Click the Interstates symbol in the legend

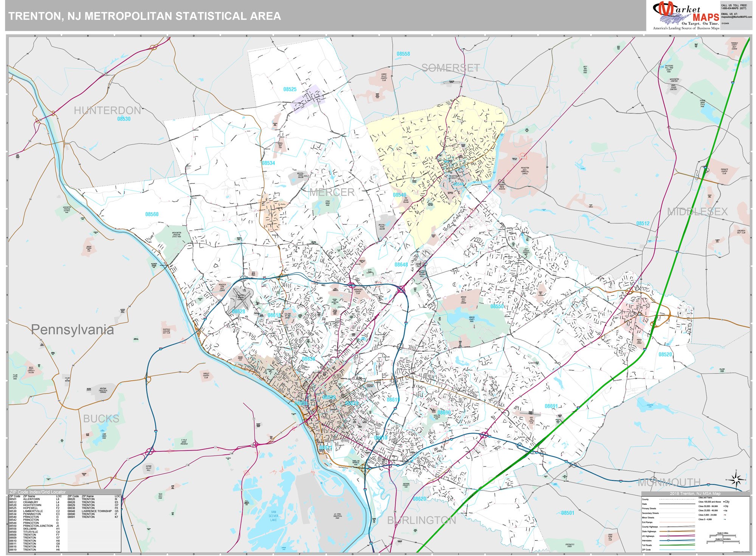coord(677,541)
